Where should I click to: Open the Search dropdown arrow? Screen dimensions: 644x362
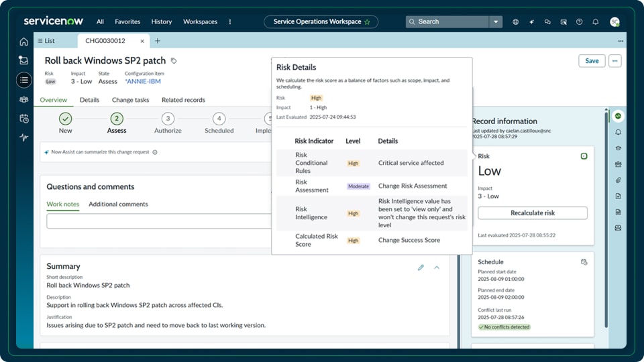(496, 21)
